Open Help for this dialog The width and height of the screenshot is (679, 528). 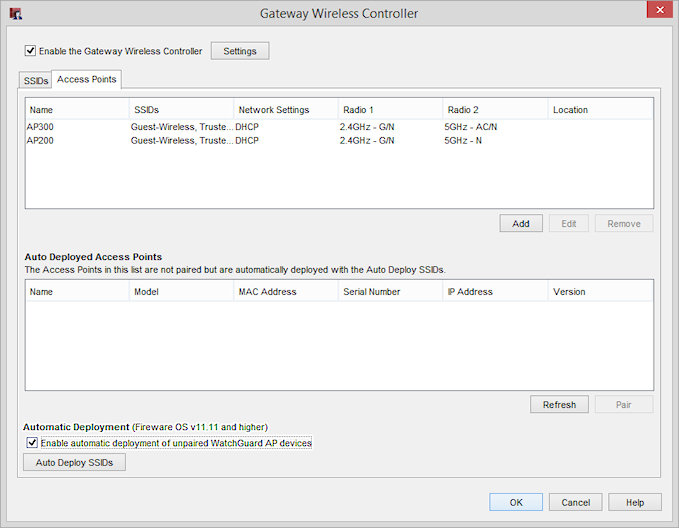tap(634, 503)
